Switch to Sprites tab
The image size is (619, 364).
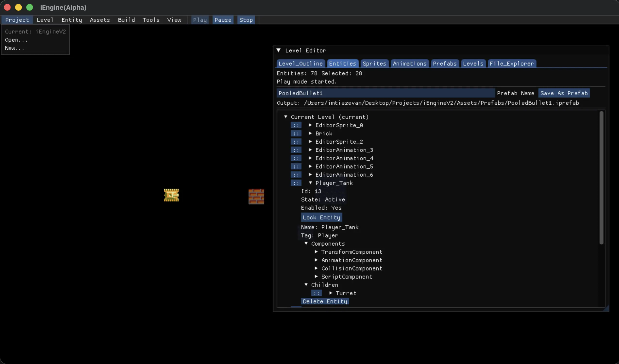[374, 64]
